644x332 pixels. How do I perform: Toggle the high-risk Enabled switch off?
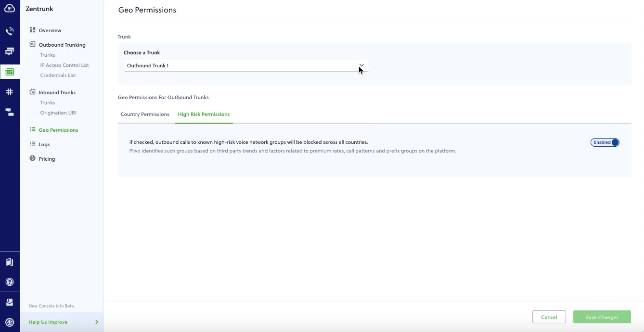coord(605,142)
